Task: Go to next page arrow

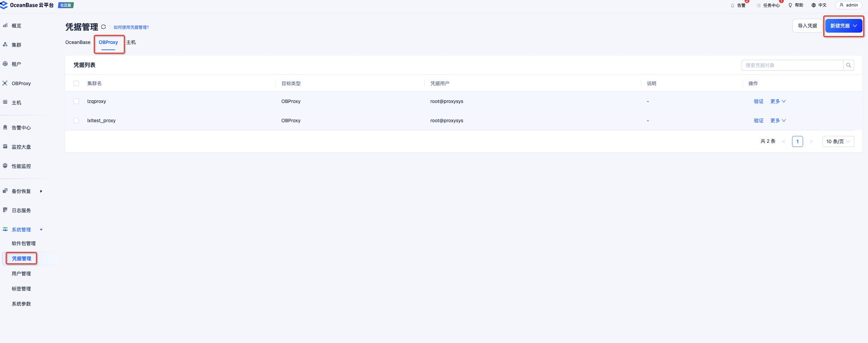Action: 811,141
